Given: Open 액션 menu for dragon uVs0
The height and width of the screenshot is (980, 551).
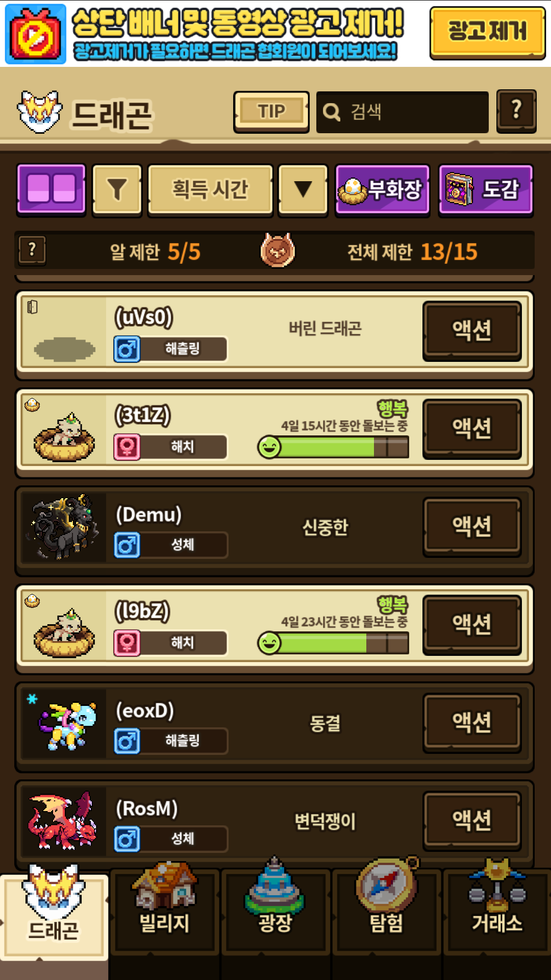Looking at the screenshot, I should click(x=472, y=330).
